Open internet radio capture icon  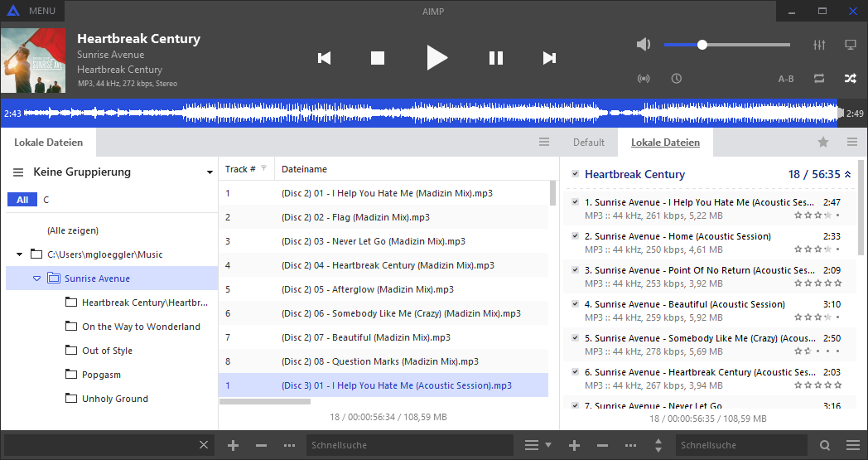[644, 79]
